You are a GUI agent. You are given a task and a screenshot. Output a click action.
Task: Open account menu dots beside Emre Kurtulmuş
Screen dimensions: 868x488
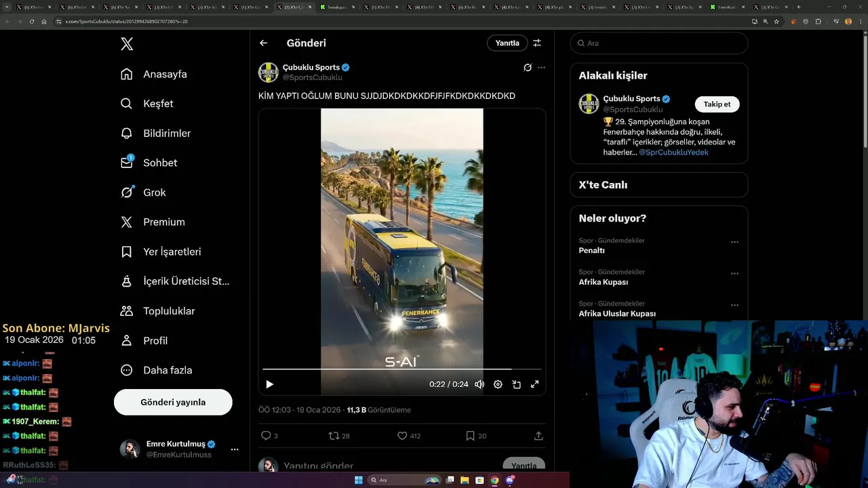235,449
